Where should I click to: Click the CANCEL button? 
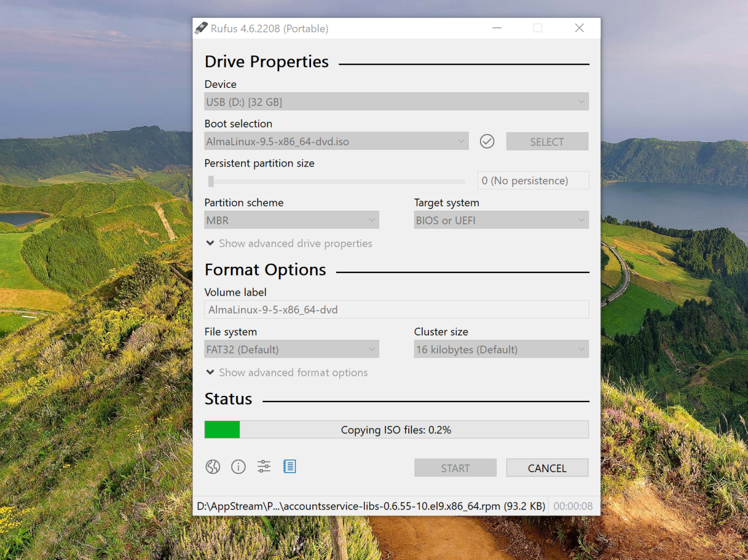(547, 468)
